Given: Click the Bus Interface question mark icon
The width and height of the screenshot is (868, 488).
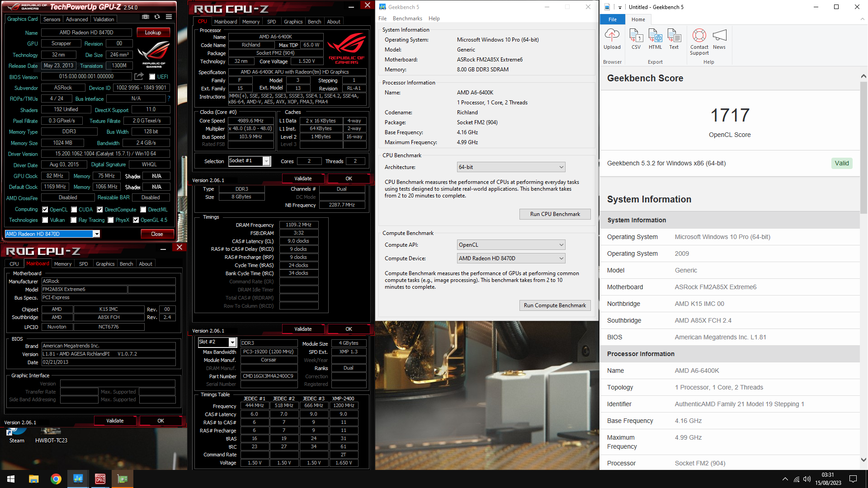Looking at the screenshot, I should pos(169,99).
